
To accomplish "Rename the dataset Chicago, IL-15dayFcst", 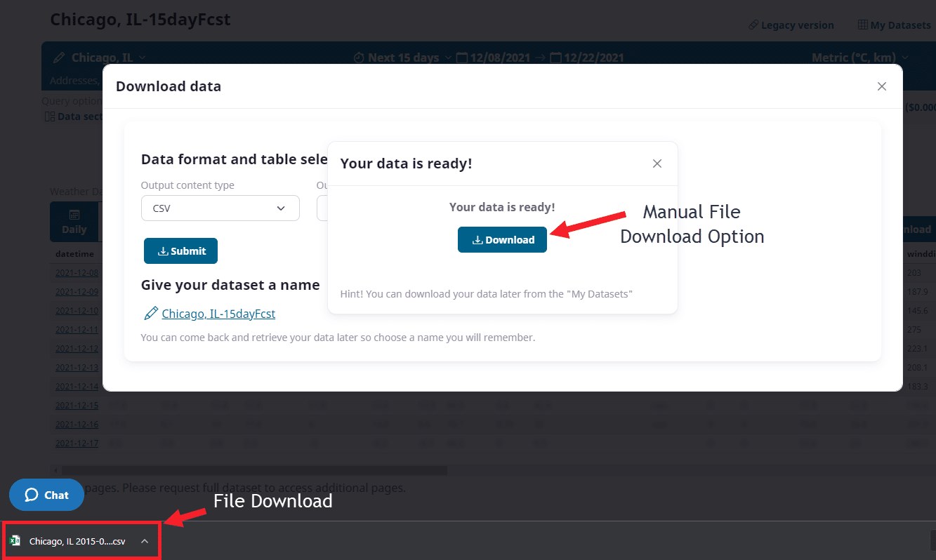I will click(218, 314).
